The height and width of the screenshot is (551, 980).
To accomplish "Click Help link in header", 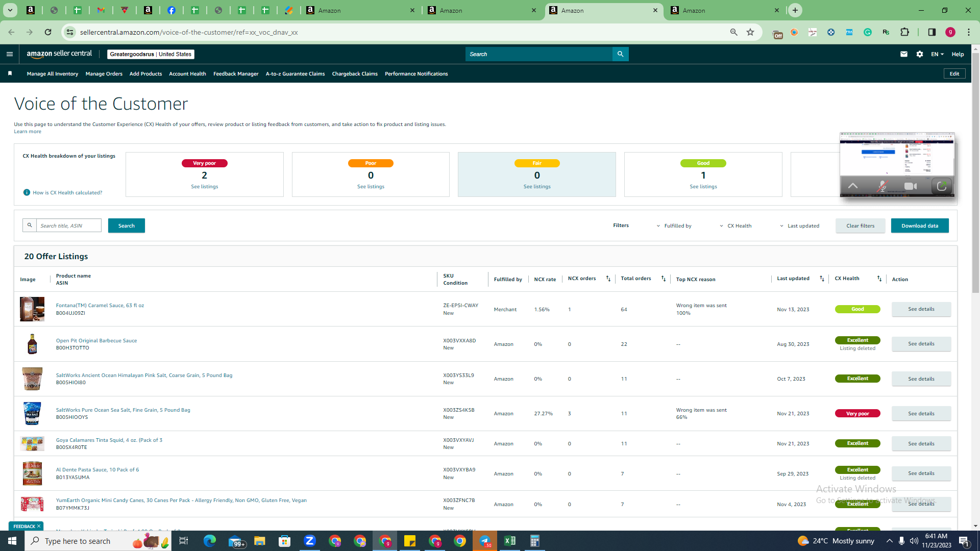I will (x=958, y=54).
